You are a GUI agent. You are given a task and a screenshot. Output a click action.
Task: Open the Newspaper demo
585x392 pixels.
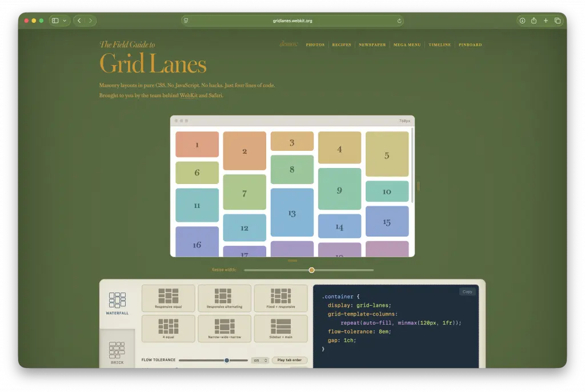(372, 45)
